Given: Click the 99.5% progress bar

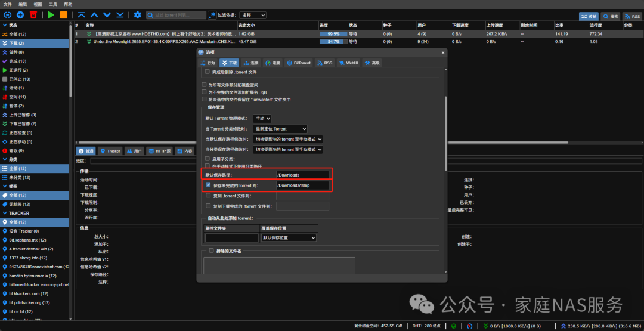Looking at the screenshot, I should click(x=333, y=34).
